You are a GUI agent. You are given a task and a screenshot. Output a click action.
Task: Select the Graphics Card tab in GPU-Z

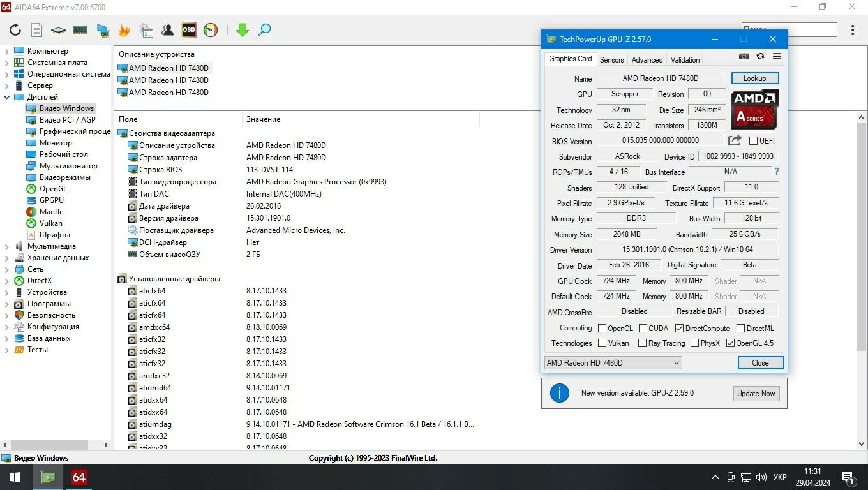tap(571, 59)
